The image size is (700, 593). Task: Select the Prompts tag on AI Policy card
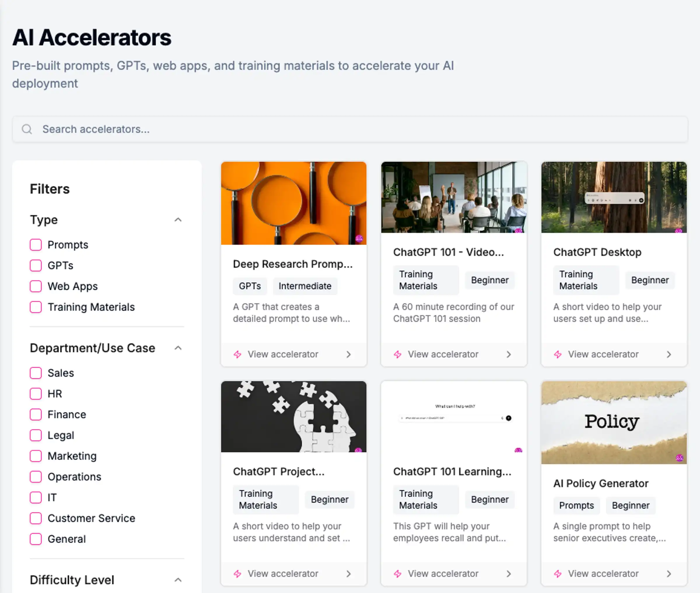point(576,505)
